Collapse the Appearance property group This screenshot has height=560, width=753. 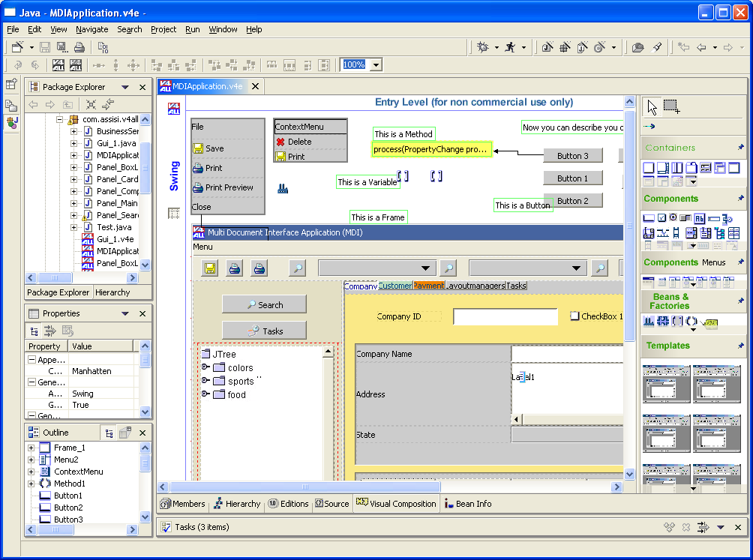click(x=31, y=360)
